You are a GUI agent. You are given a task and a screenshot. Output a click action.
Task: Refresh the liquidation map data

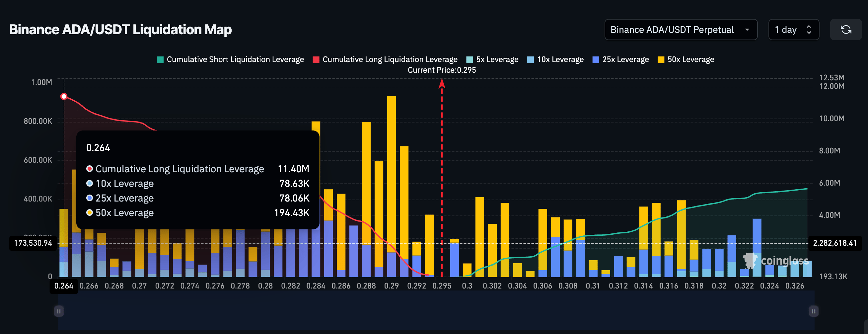pyautogui.click(x=846, y=30)
